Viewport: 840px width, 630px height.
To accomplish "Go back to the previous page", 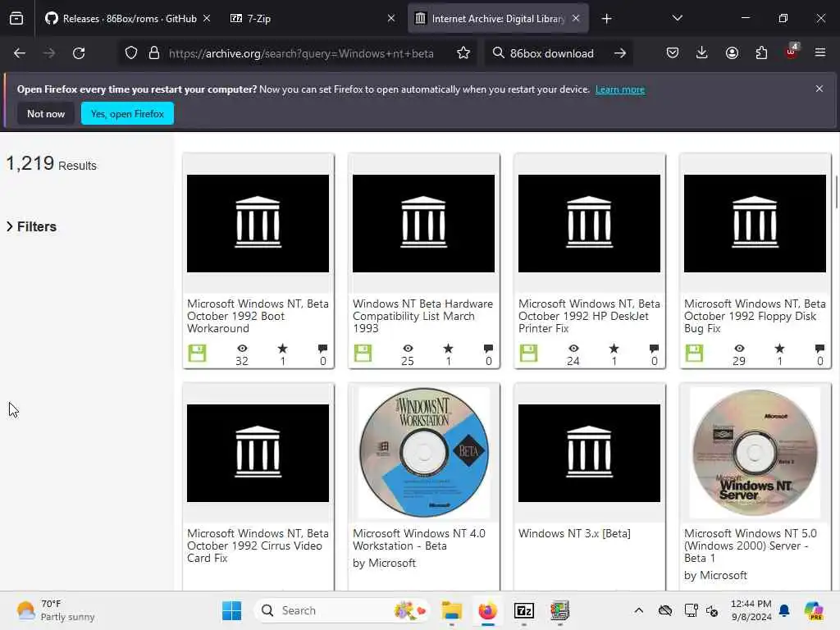I will pos(20,53).
